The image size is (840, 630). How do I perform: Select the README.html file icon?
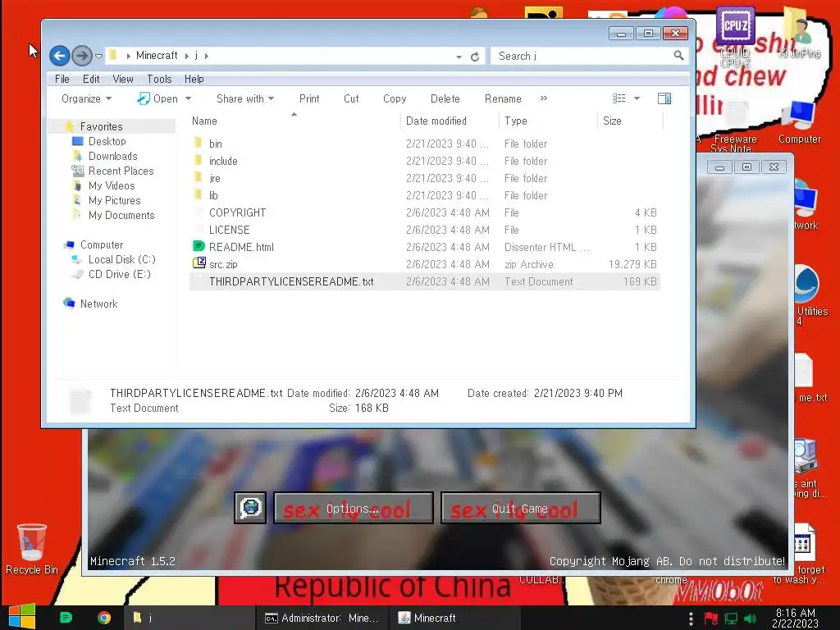tap(199, 246)
